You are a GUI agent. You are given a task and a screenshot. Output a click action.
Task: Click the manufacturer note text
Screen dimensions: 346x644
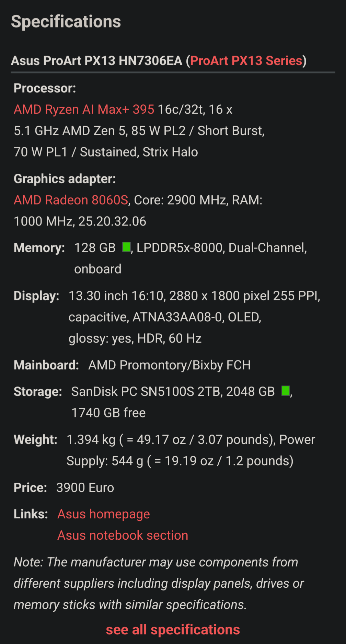point(158,584)
